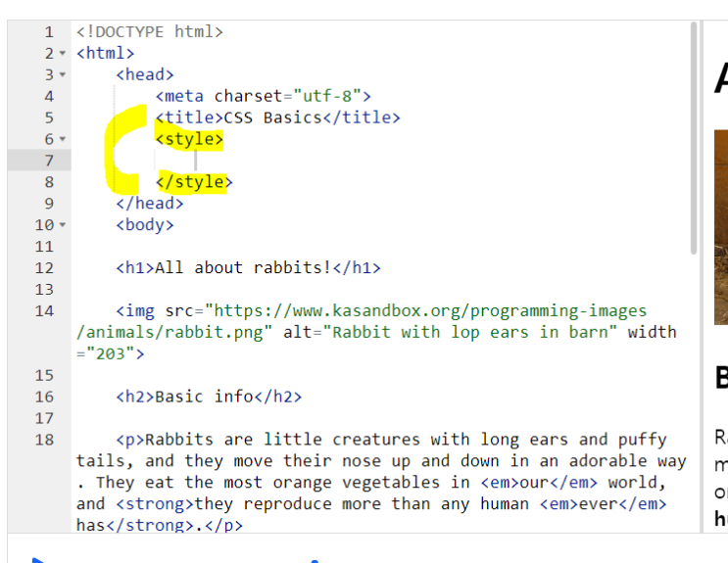
Task: Click line number 12 in the gutter
Action: click(x=44, y=268)
